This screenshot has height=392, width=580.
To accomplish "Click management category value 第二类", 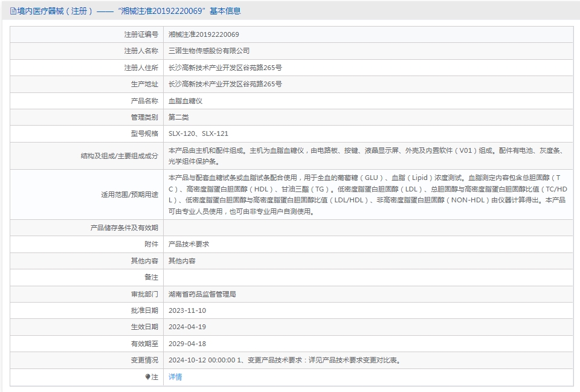I will [x=178, y=117].
